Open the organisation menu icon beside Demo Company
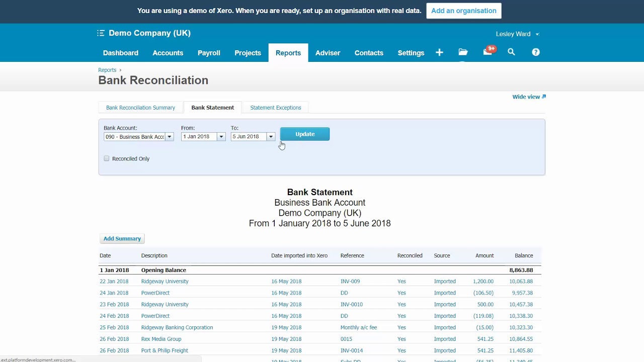Screen dimensions: 644x362 click(x=101, y=33)
